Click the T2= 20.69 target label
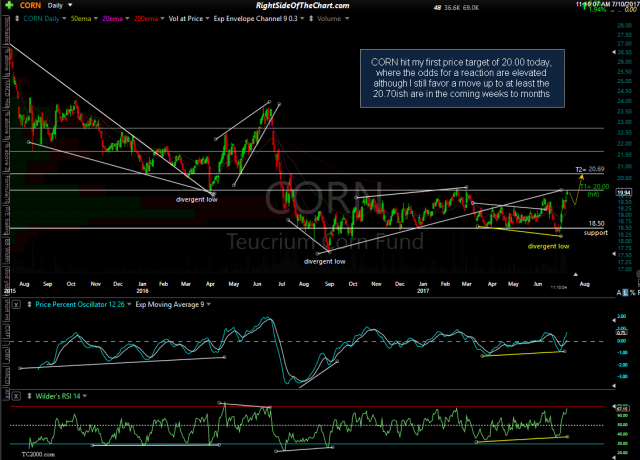The height and width of the screenshot is (460, 640). (590, 169)
